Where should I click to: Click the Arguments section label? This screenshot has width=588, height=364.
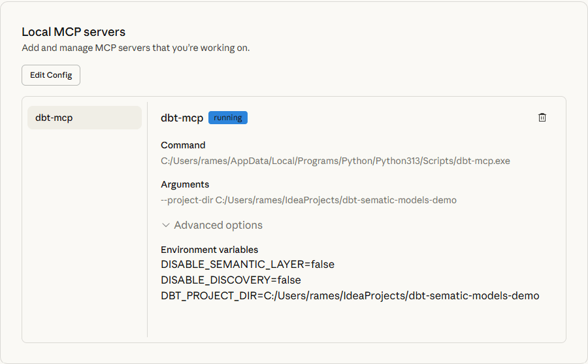pyautogui.click(x=185, y=184)
